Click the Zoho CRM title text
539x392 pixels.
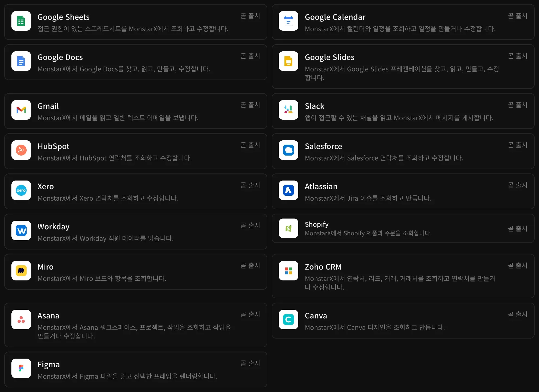click(323, 267)
